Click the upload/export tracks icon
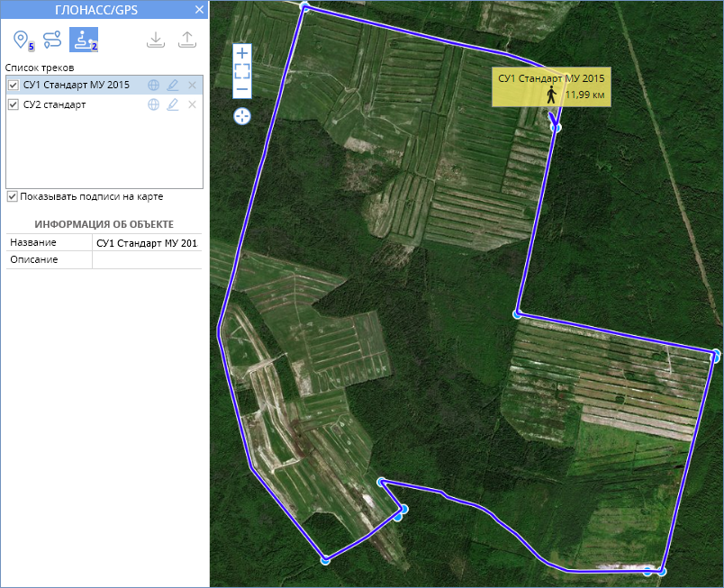The image size is (724, 588). (x=187, y=40)
